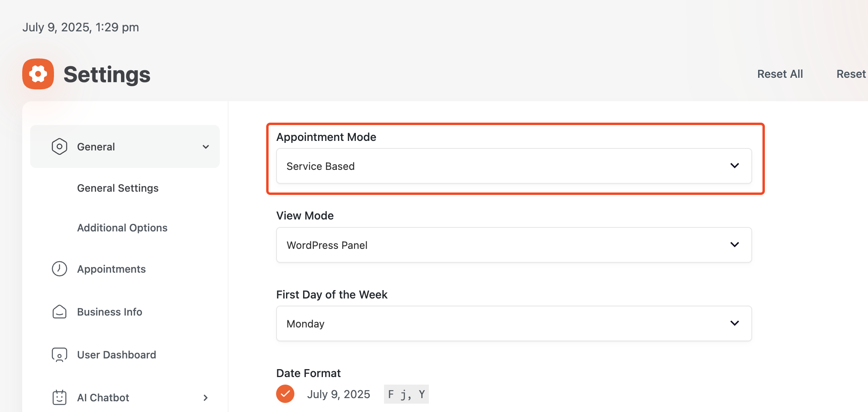
Task: Click the General hexagon icon in sidebar
Action: click(60, 146)
